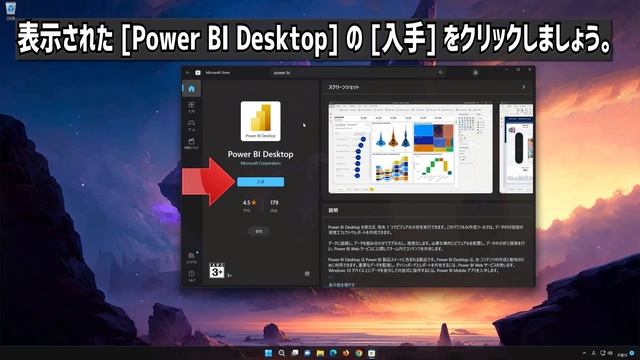This screenshot has width=640, height=360.
Task: Click the blue 入手 (Get) button
Action: [260, 182]
